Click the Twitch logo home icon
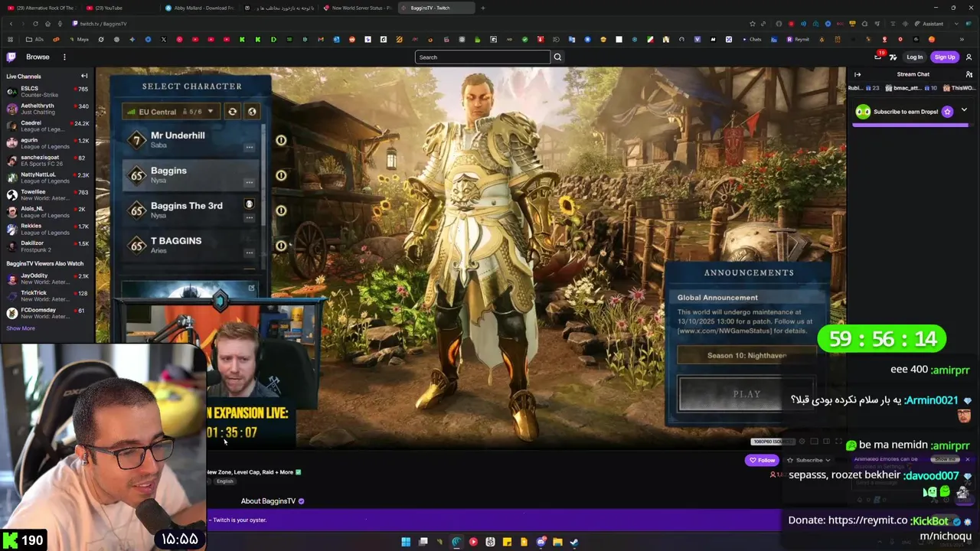This screenshot has width=980, height=551. (x=11, y=57)
